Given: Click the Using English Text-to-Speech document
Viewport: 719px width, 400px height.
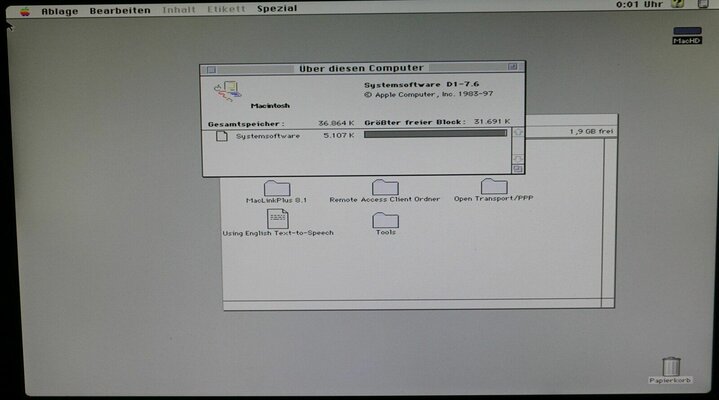Looking at the screenshot, I should point(277,219).
